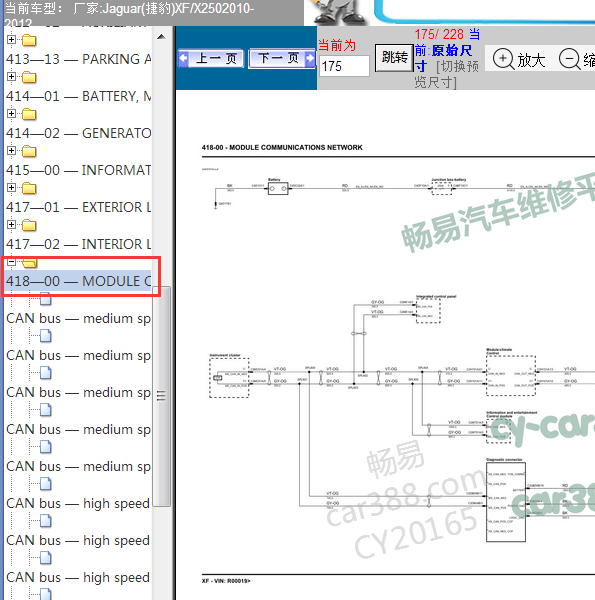Click folder icon of 414—02 GENERATOR
This screenshot has height=600, width=595.
tap(29, 114)
